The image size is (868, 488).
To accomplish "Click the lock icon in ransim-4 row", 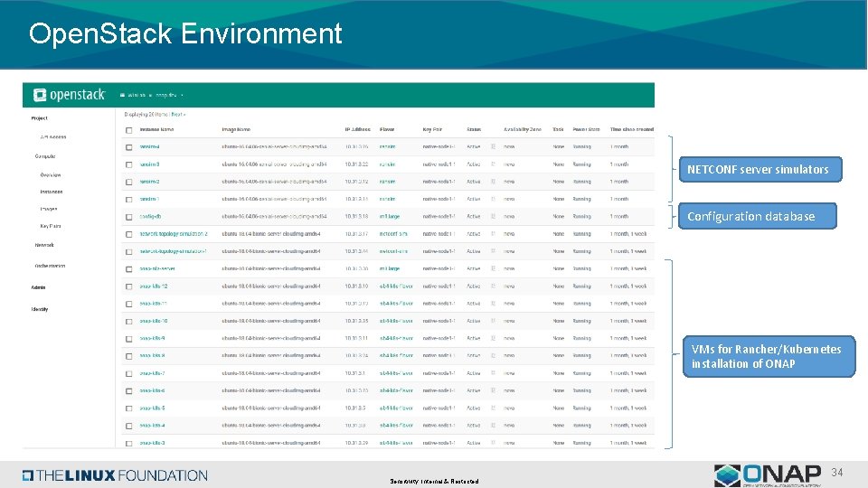I will coord(493,146).
